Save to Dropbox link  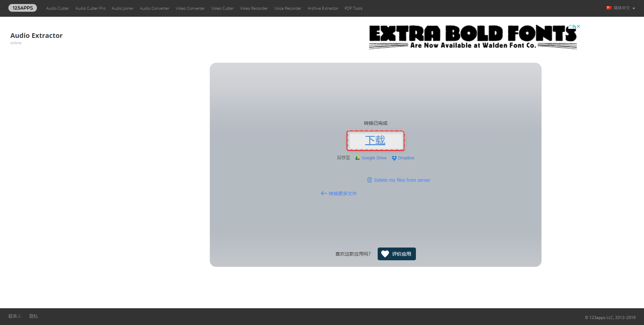pos(406,158)
